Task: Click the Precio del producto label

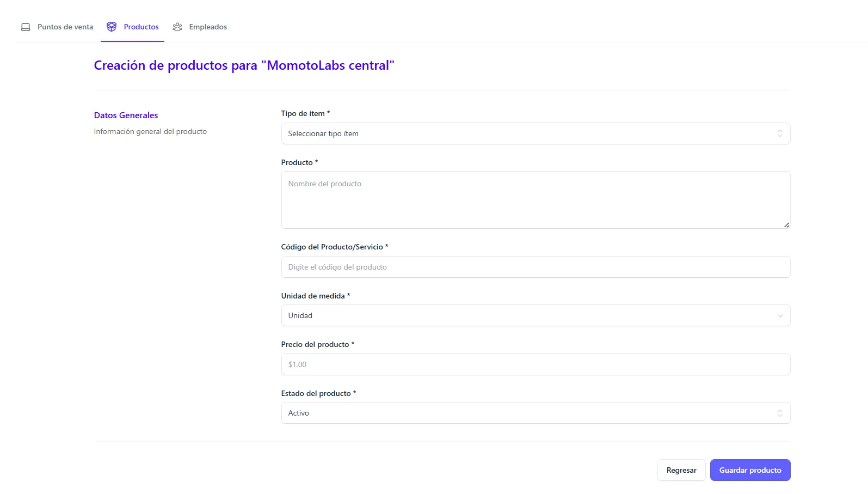Action: (315, 344)
